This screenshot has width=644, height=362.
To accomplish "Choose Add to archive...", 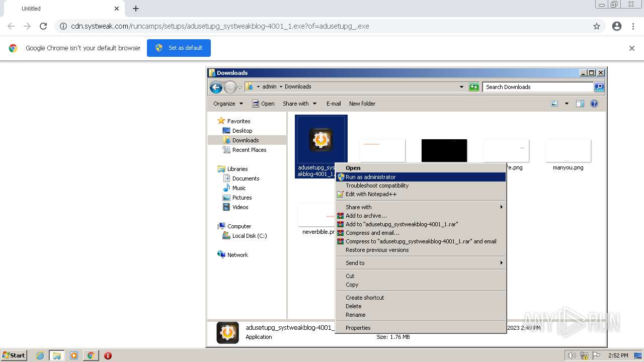I will click(x=421, y=216).
